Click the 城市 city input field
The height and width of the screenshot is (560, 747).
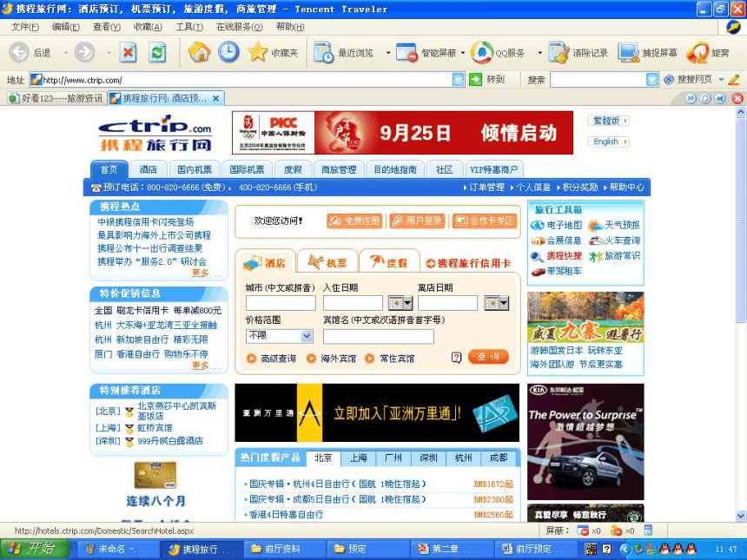281,303
